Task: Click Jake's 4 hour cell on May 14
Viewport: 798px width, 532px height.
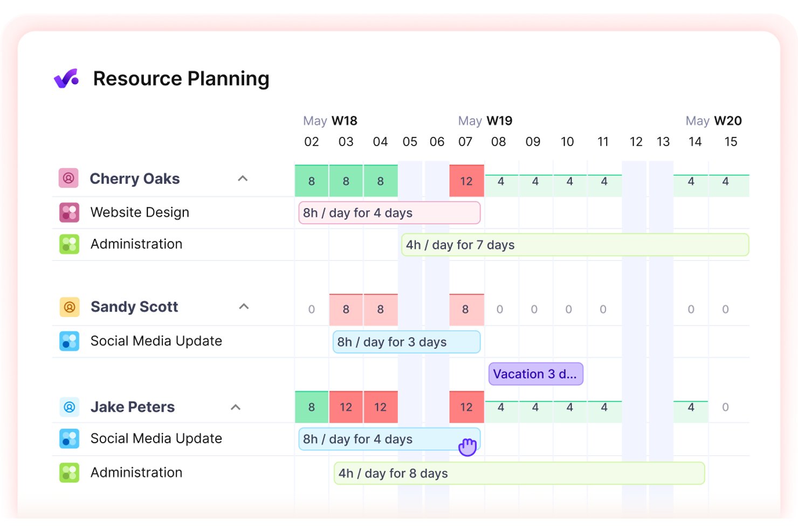Action: [691, 411]
